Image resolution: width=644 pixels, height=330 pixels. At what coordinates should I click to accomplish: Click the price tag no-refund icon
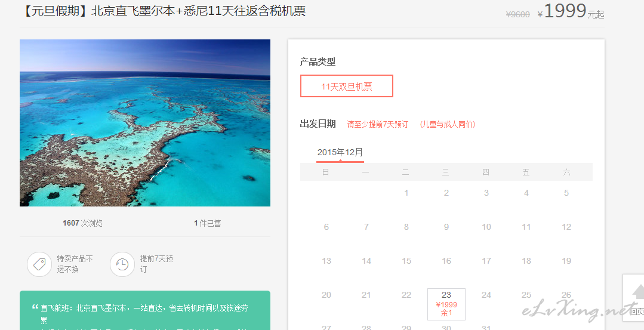click(x=39, y=264)
